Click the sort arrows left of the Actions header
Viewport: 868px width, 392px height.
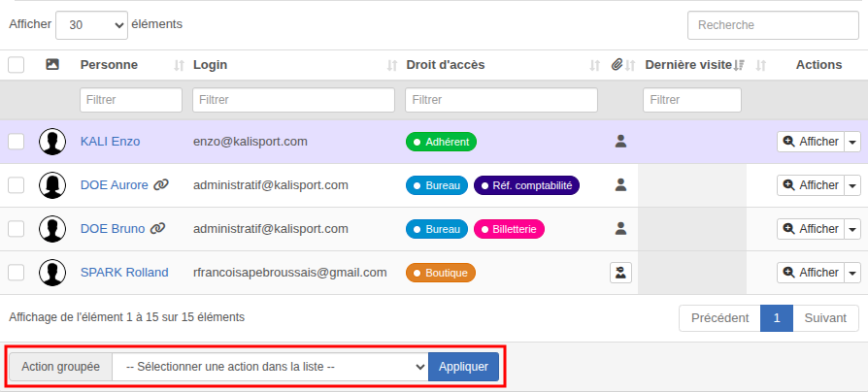point(761,66)
